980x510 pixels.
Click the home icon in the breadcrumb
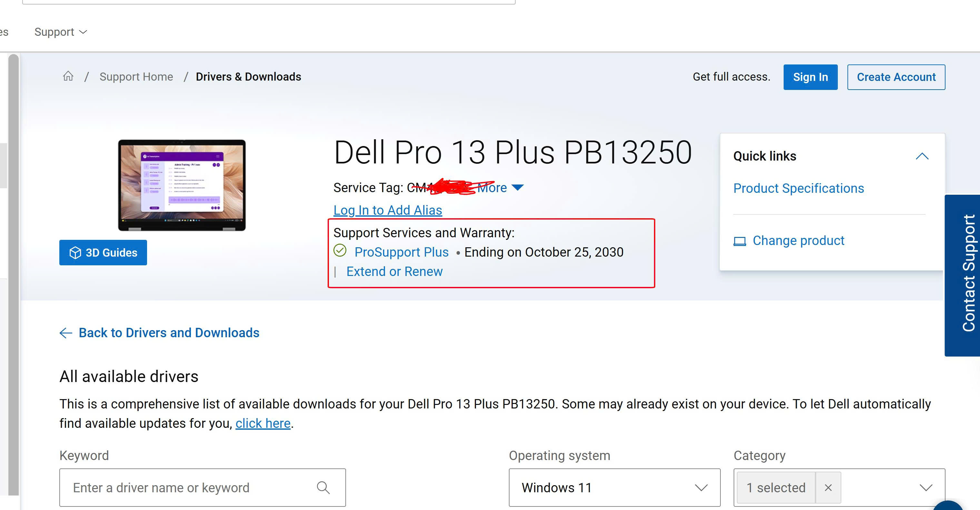coord(68,76)
